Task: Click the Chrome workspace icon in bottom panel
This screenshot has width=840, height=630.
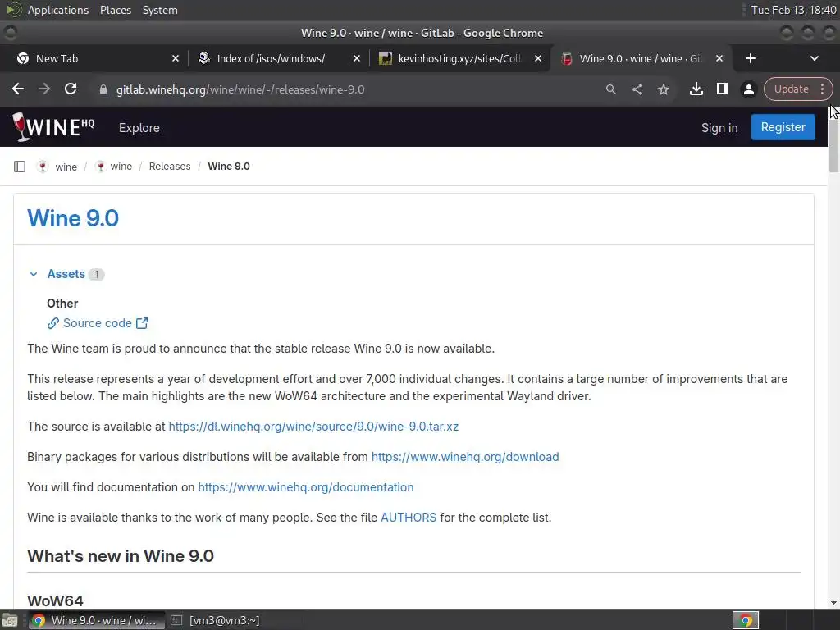Action: click(x=746, y=620)
